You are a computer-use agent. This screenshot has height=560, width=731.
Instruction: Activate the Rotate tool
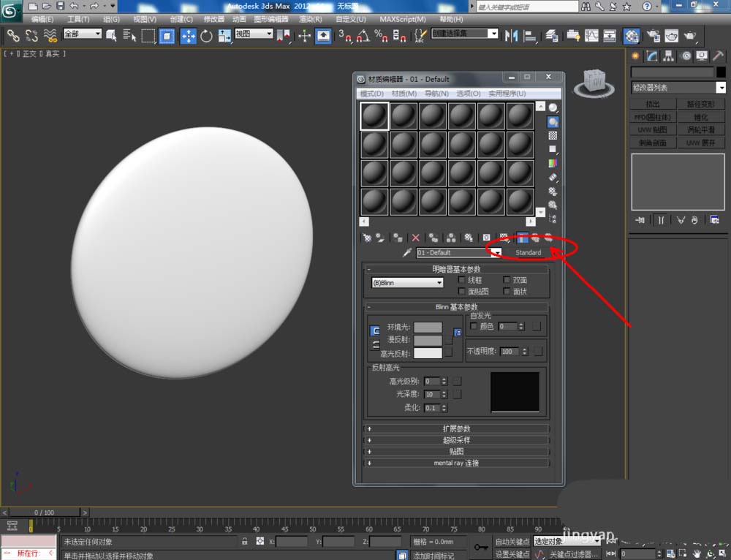click(206, 35)
